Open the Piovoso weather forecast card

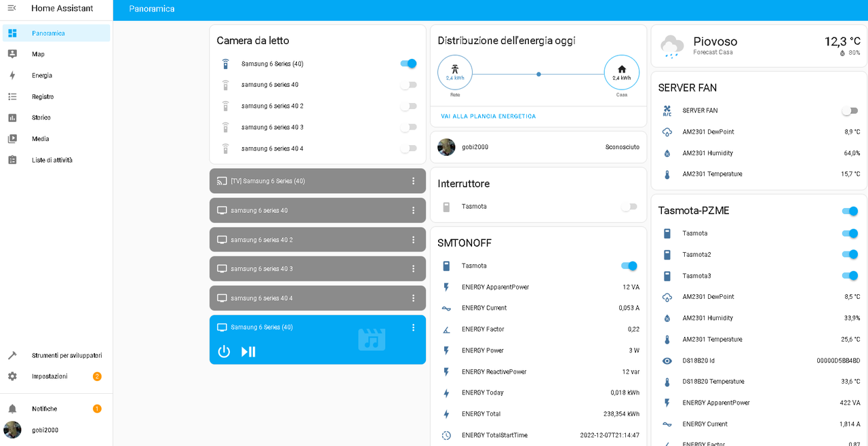pyautogui.click(x=759, y=46)
